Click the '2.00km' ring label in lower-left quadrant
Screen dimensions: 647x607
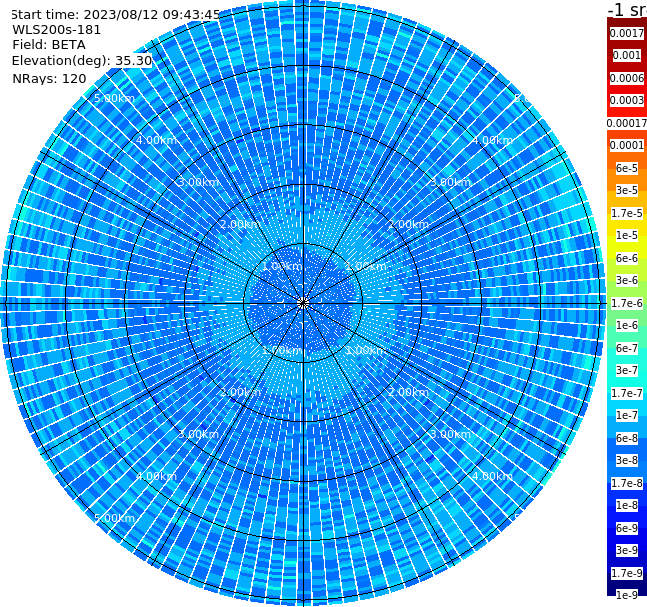tap(240, 392)
